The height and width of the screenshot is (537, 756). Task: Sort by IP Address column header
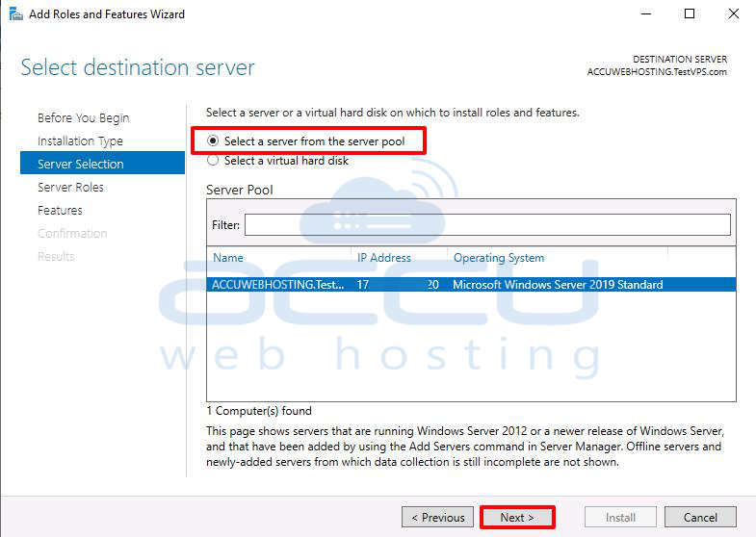[384, 258]
